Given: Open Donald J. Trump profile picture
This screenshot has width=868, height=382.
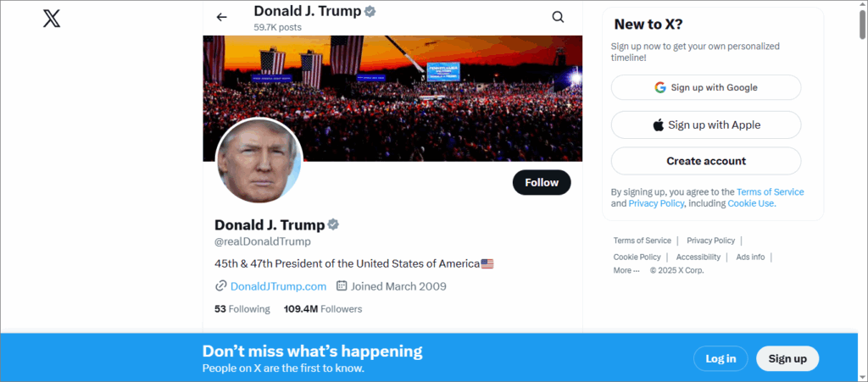Looking at the screenshot, I should [x=259, y=161].
